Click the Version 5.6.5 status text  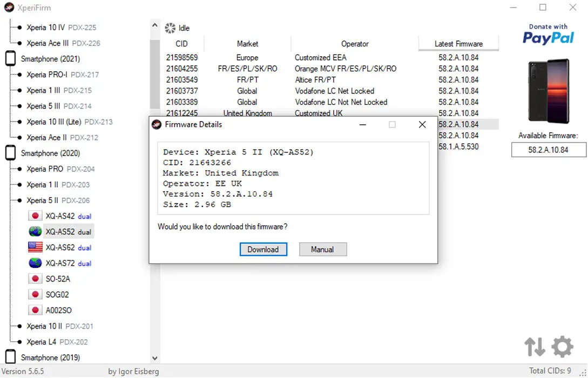tap(23, 372)
